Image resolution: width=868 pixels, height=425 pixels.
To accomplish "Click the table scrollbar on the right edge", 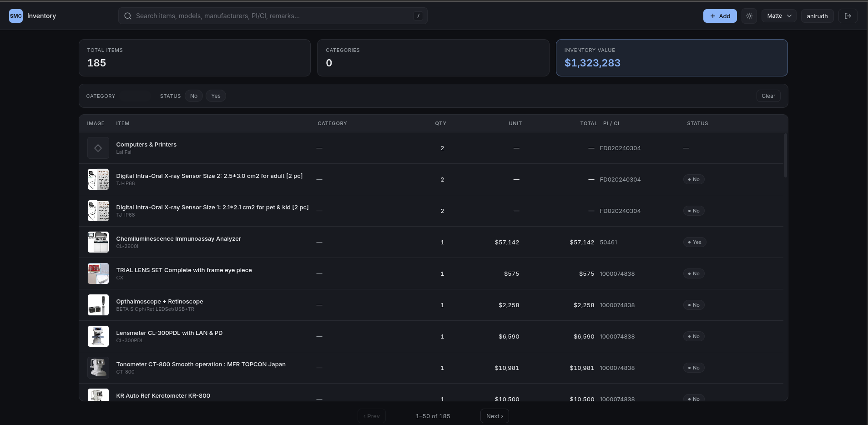I will coord(785,155).
